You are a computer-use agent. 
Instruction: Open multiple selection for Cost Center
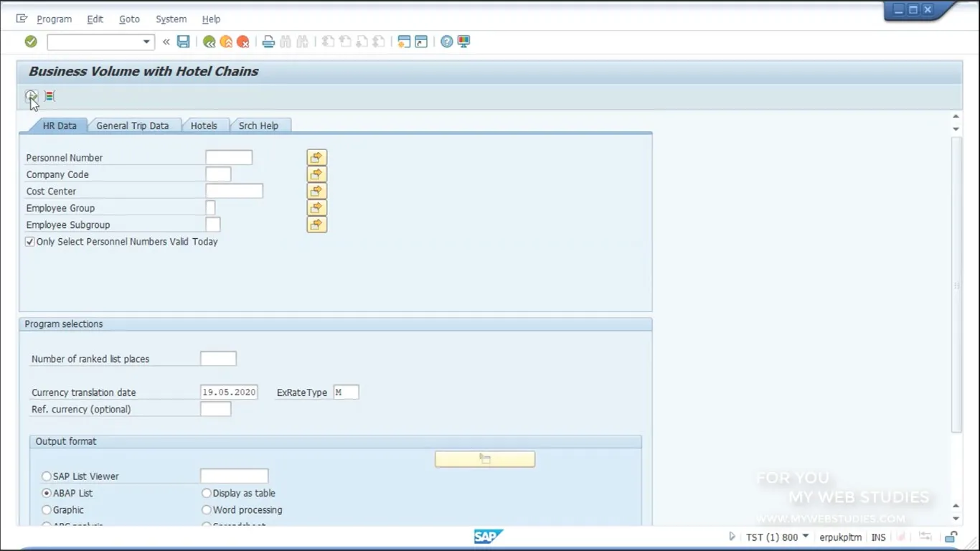point(316,191)
